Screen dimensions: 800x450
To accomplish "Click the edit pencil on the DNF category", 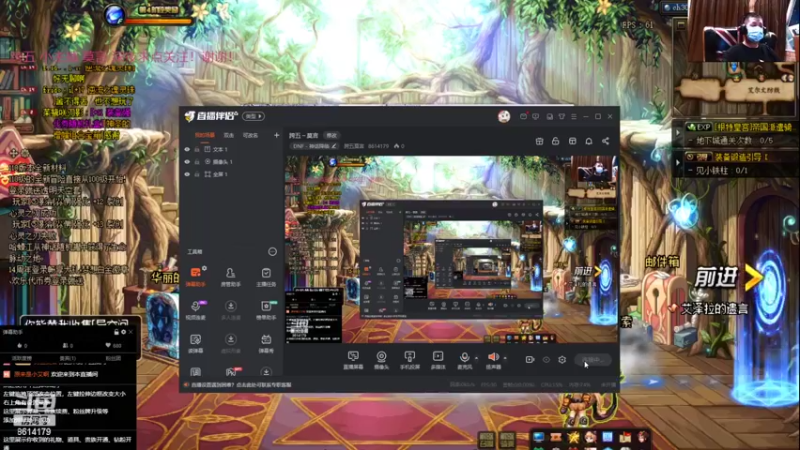I will [334, 146].
